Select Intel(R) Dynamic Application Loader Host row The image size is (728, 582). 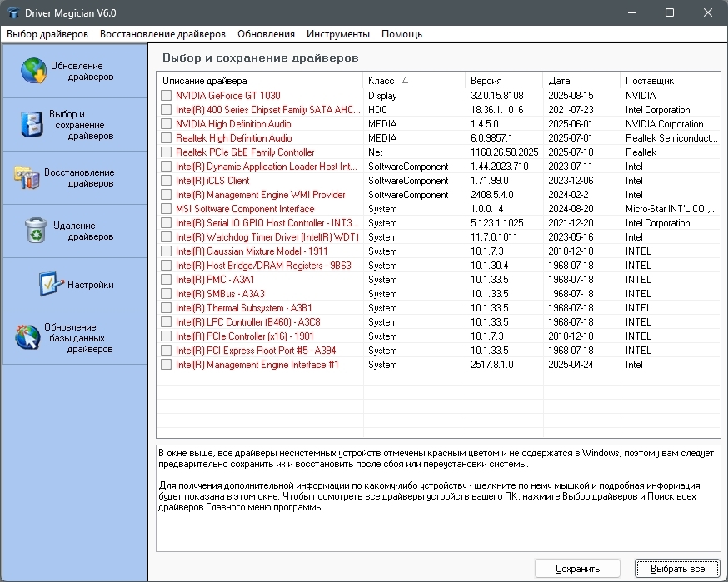(438, 167)
